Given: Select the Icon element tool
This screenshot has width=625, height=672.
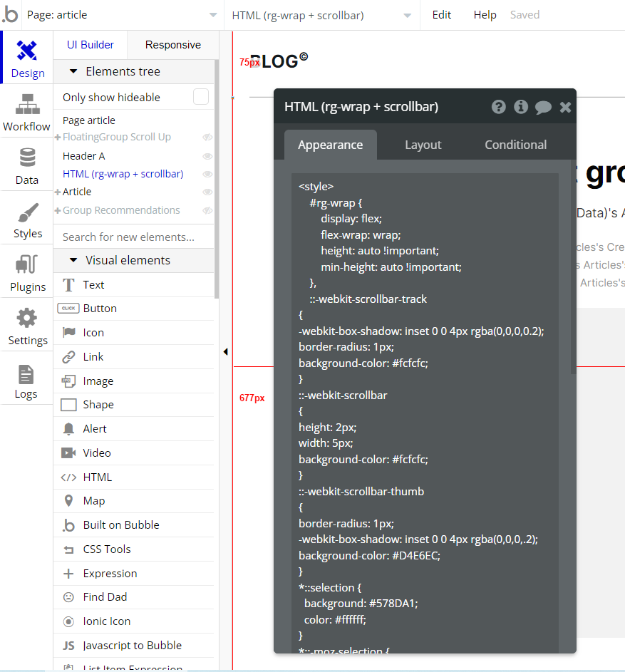Looking at the screenshot, I should [x=134, y=333].
